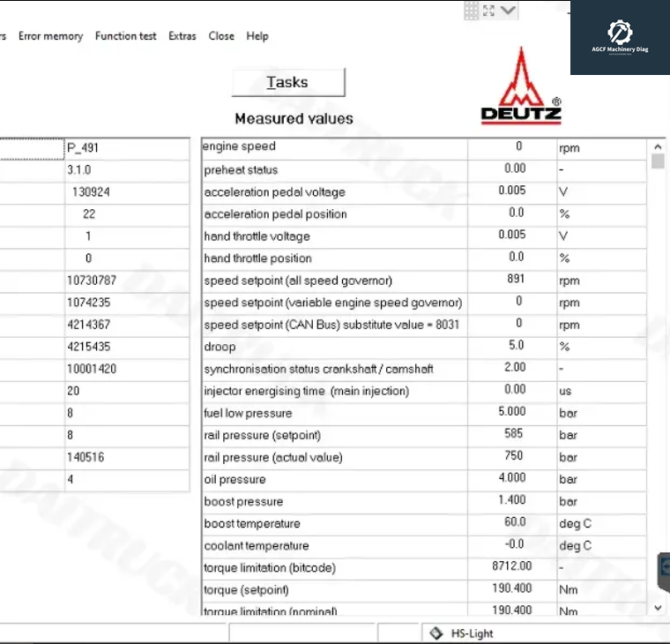Click the HS-Light diamond status icon
670x644 pixels.
click(436, 633)
